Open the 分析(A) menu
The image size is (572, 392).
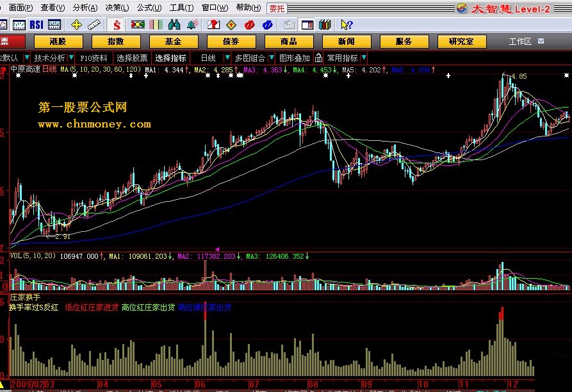pyautogui.click(x=85, y=8)
